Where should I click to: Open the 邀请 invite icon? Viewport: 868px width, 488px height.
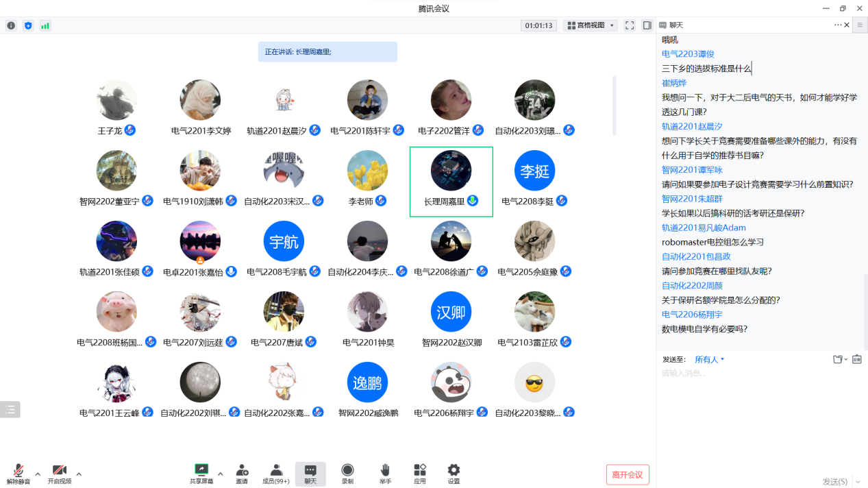point(242,470)
